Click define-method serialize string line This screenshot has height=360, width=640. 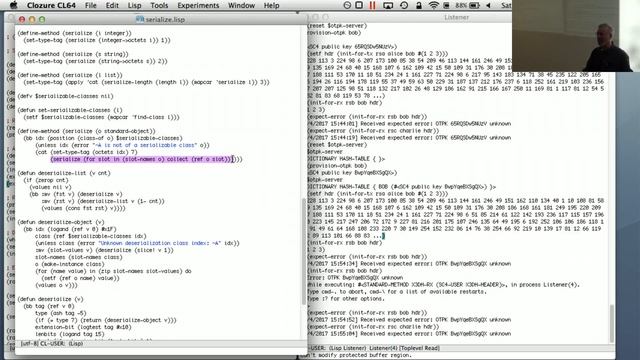click(73, 54)
